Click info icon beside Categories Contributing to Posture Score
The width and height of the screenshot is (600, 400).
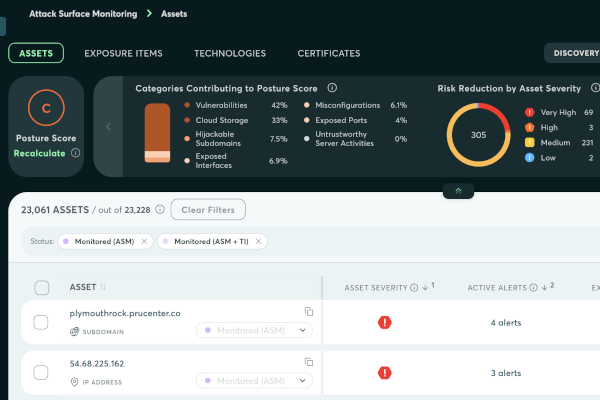tap(332, 88)
